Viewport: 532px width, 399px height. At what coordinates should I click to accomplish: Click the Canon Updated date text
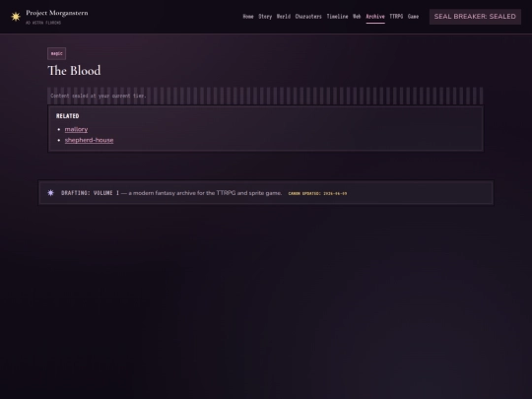click(317, 193)
